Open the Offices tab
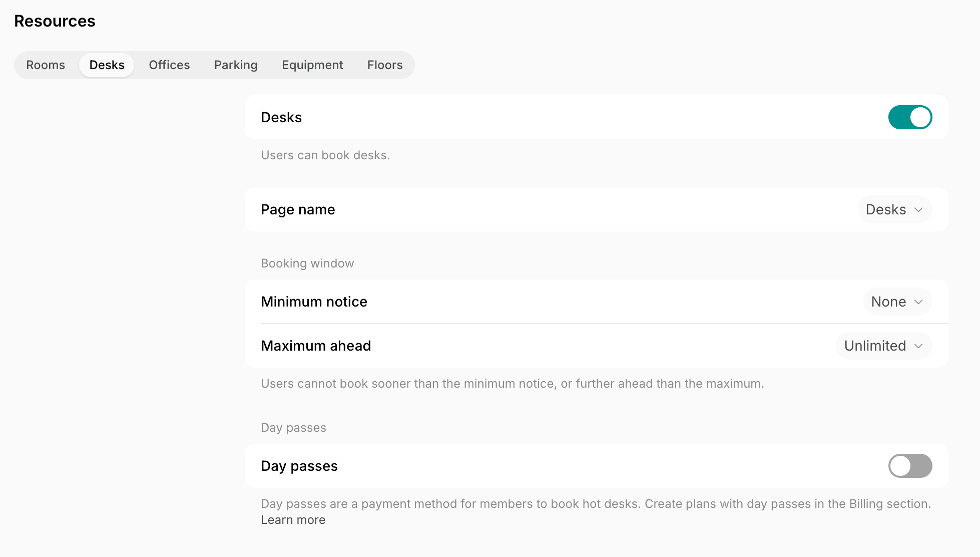The width and height of the screenshot is (980, 557). pos(169,65)
